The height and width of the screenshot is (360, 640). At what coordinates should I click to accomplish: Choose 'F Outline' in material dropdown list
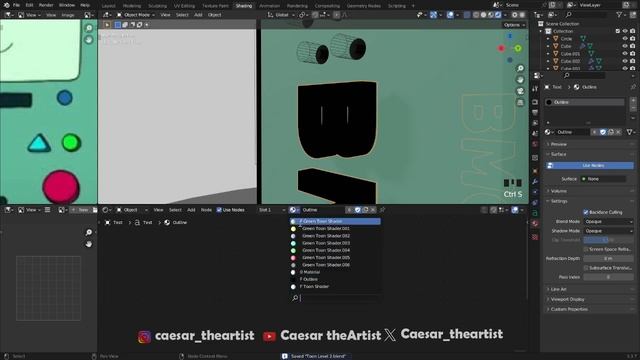pos(335,279)
